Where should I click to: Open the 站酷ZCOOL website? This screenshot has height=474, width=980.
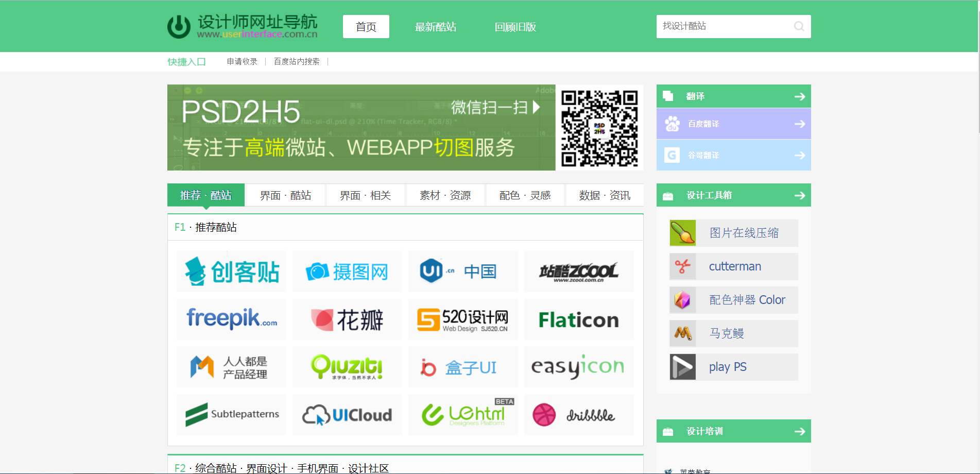click(x=578, y=272)
